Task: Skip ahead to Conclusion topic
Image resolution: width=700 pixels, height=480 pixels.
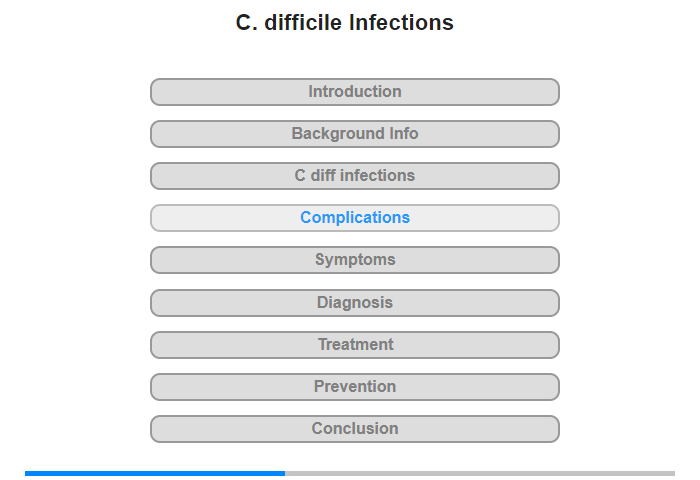Action: (354, 429)
